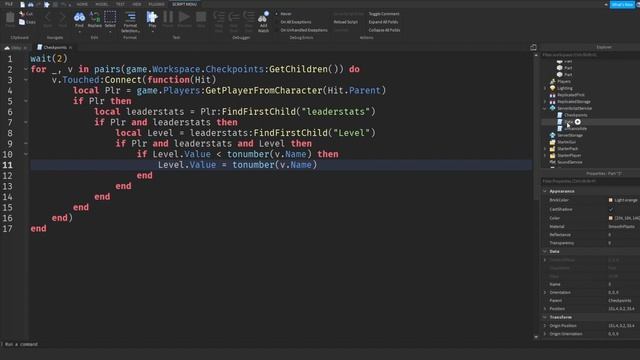Click the Paste clipboard icon
Image resolution: width=640 pixels, height=360 pixels.
pos(10,17)
